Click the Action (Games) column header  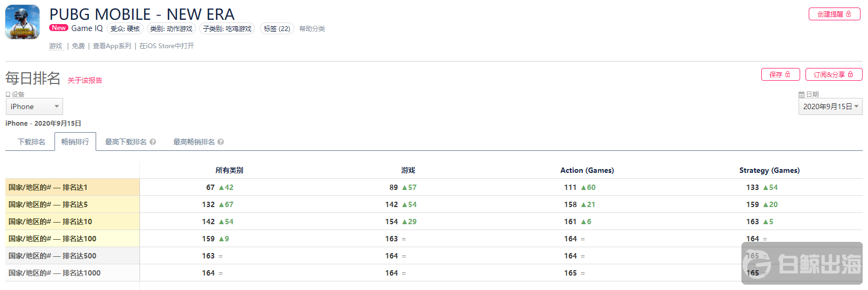tap(587, 170)
